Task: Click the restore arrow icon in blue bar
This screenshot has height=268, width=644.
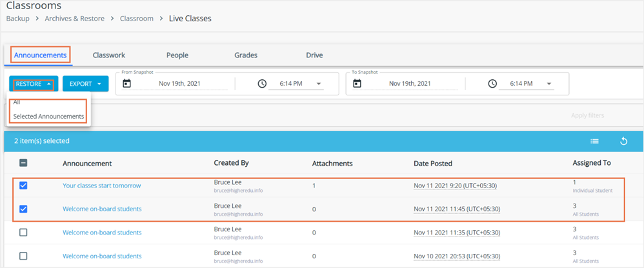Action: click(623, 141)
